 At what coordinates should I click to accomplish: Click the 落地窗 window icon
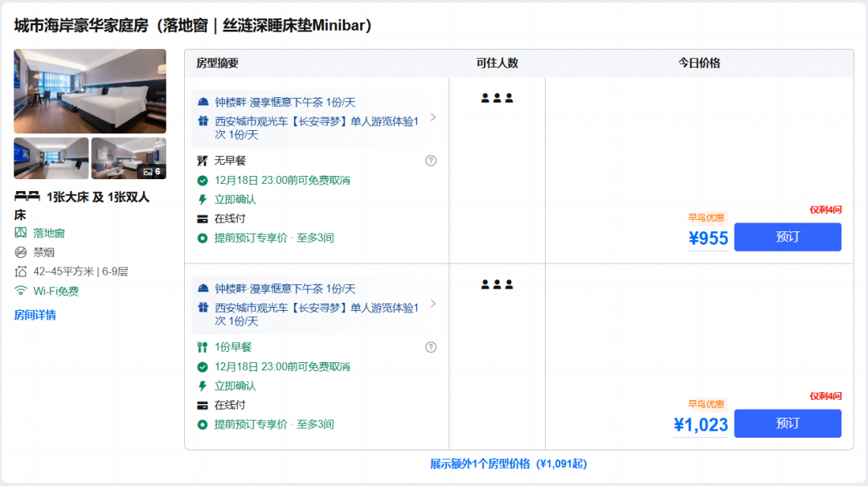pos(20,232)
